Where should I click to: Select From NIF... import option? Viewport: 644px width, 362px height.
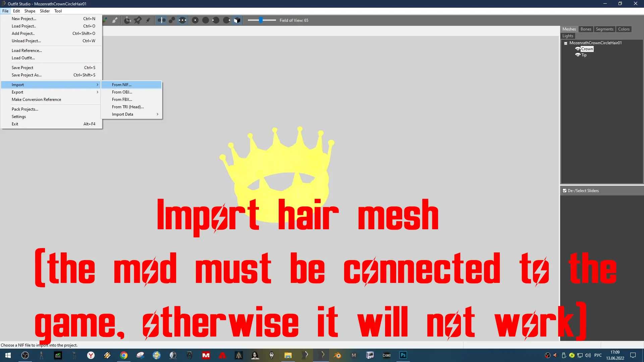[x=131, y=85]
